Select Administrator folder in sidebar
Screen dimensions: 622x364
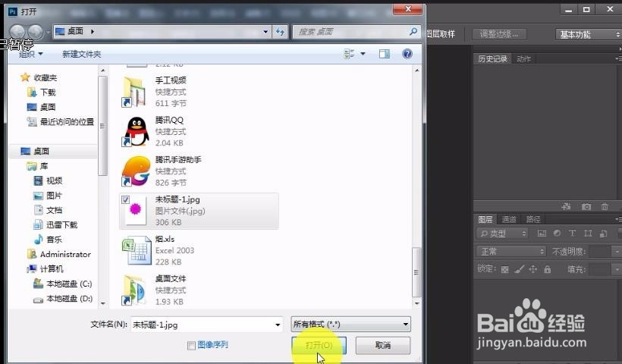pos(58,254)
